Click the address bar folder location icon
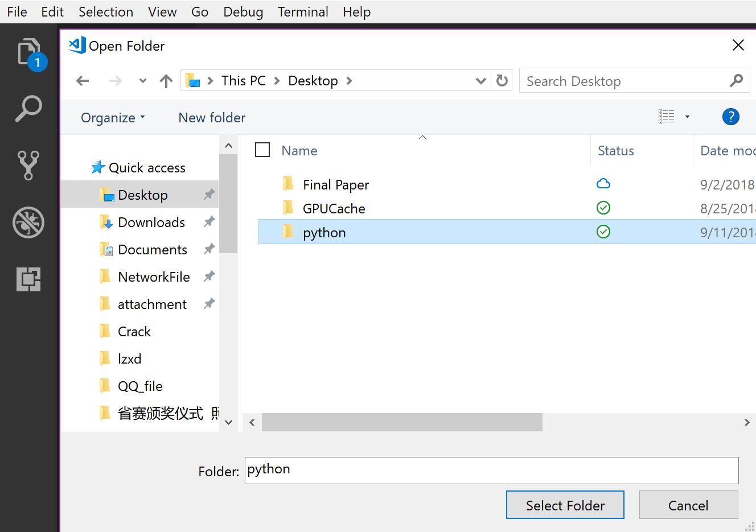The width and height of the screenshot is (756, 532). [x=193, y=80]
